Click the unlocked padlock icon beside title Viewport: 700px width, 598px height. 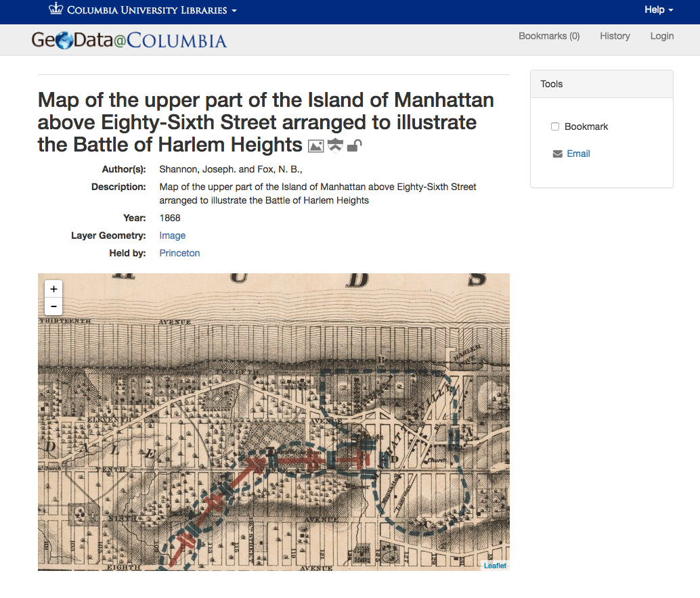(x=354, y=145)
